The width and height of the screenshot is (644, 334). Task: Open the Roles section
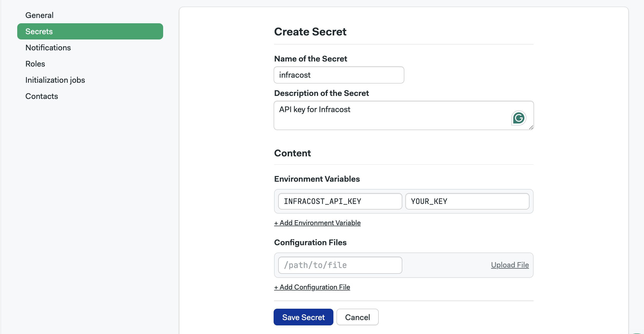(35, 64)
